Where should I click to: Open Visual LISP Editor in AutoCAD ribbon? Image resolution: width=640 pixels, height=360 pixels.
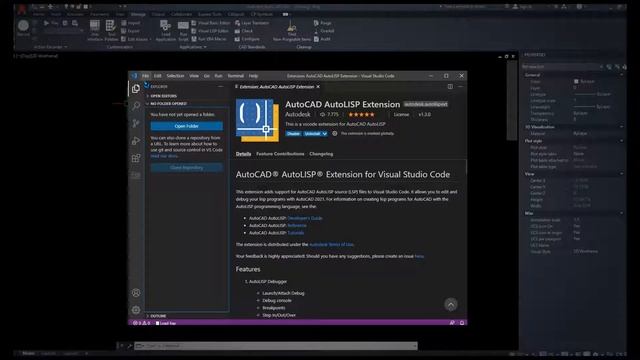(x=210, y=31)
